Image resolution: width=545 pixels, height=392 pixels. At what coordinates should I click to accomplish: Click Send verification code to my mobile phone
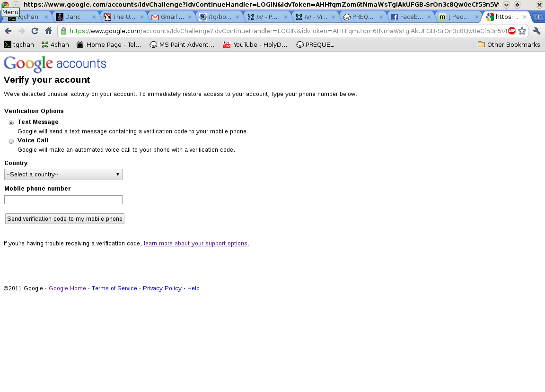click(65, 219)
